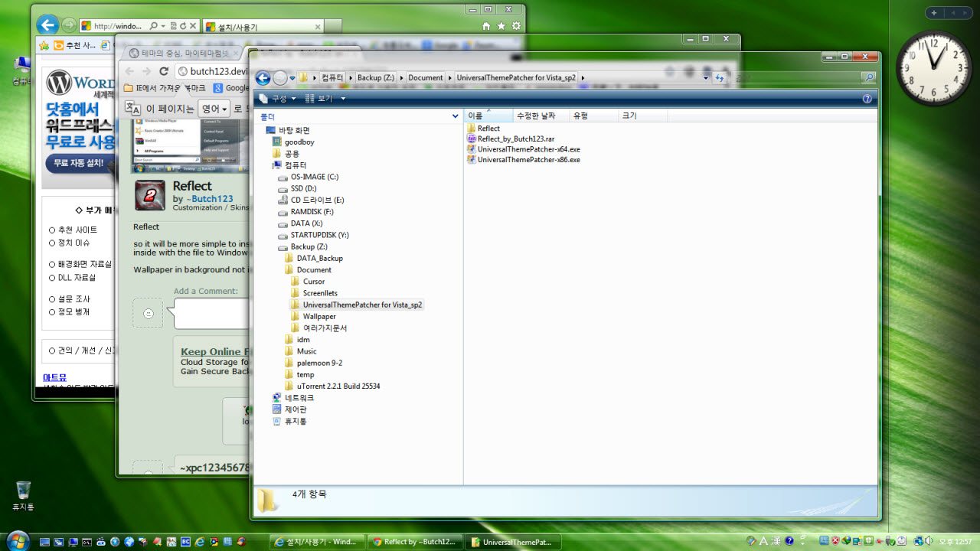Open the 구성 organize menu in Explorer
This screenshot has height=551, width=980.
(277, 99)
